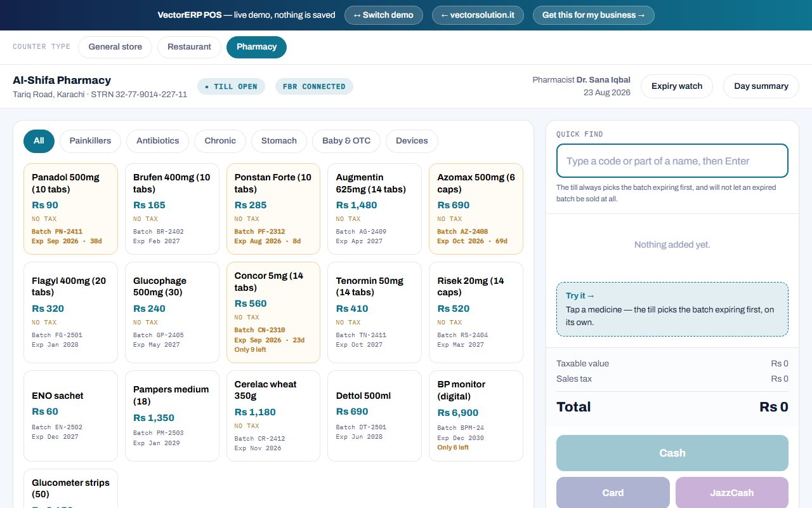Filter by Devices category
This screenshot has height=508, width=812.
pyautogui.click(x=412, y=141)
